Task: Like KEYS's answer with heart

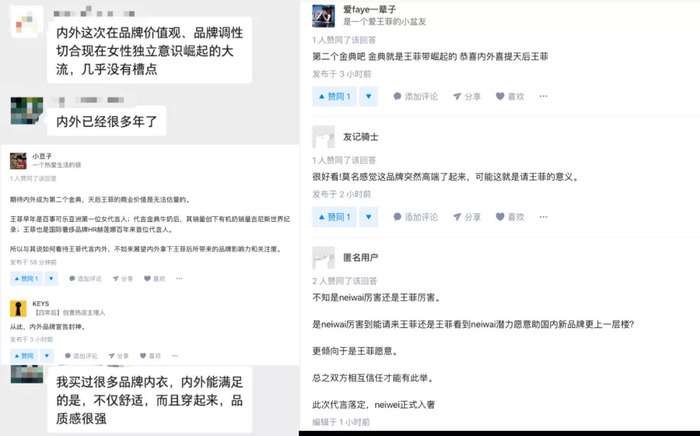Action: [x=150, y=356]
